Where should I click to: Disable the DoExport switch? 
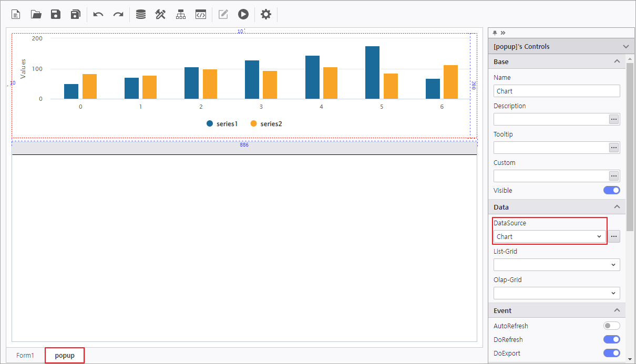(x=611, y=353)
